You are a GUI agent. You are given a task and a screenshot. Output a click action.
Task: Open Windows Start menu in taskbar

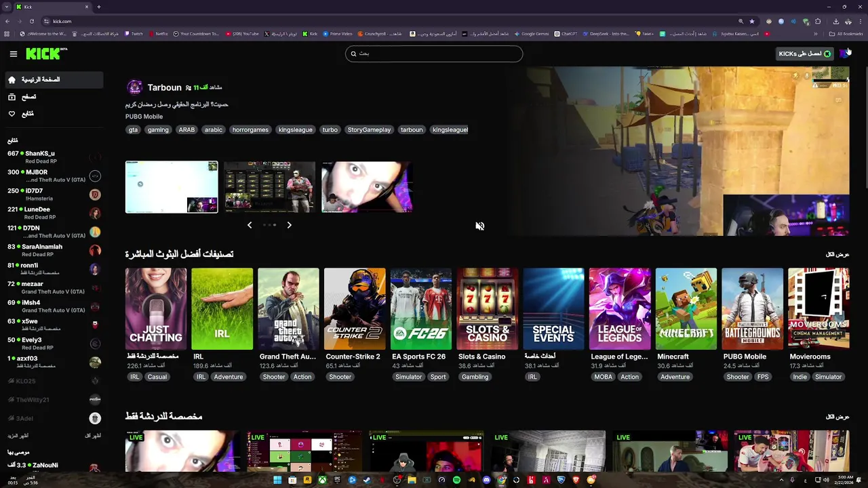(277, 481)
